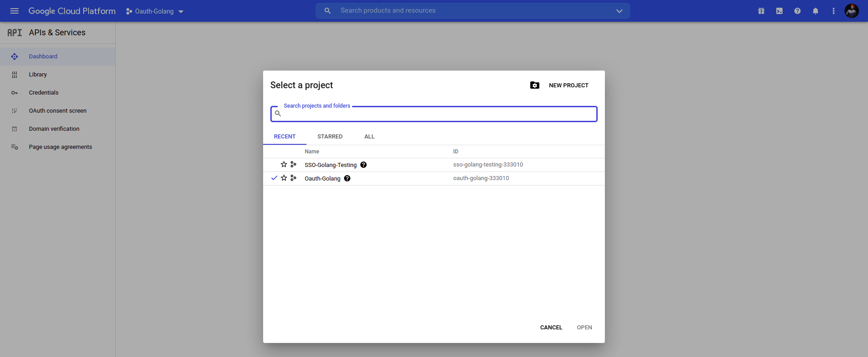Click the sso-golang-testing-333010 ID text
The height and width of the screenshot is (357, 868).
click(x=488, y=165)
